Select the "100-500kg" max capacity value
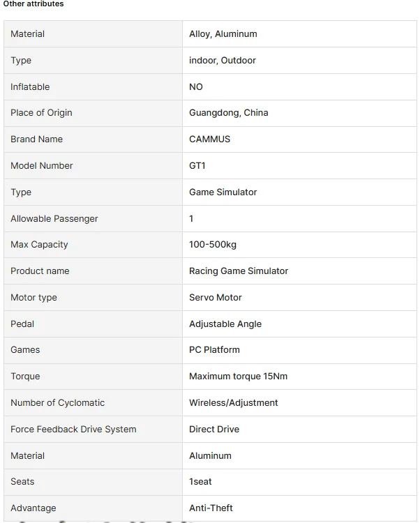 coord(213,245)
